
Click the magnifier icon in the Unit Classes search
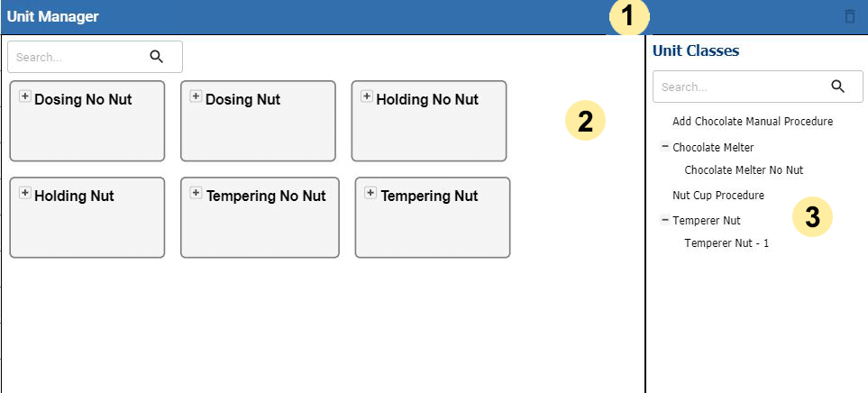[x=837, y=87]
